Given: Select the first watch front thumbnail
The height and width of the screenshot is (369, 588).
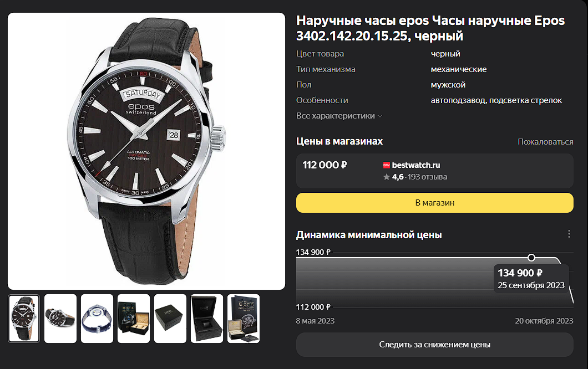Looking at the screenshot, I should pyautogui.click(x=24, y=319).
